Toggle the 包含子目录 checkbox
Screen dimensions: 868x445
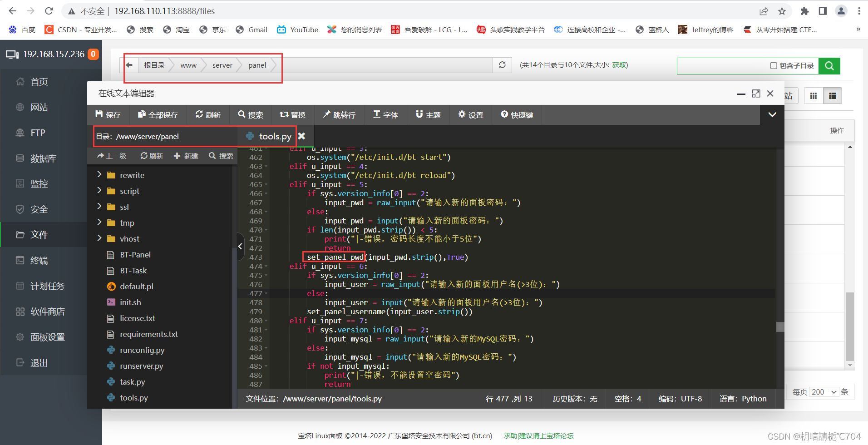[774, 66]
